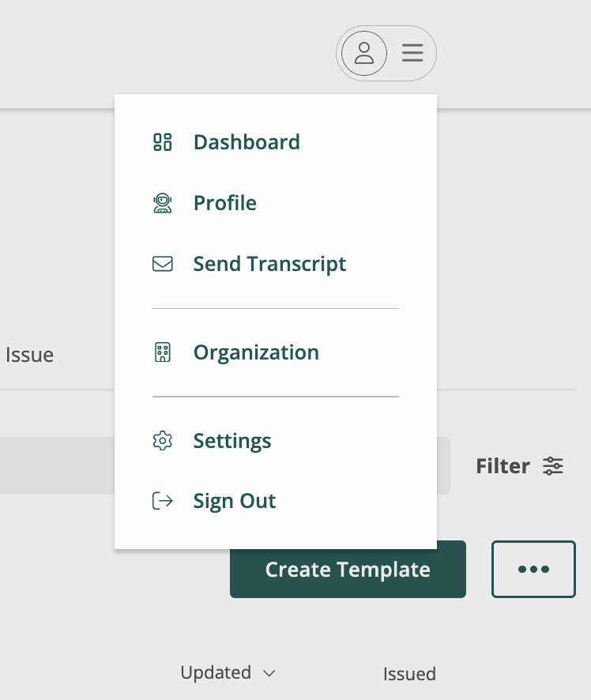Click the Organization building icon
This screenshot has width=591, height=700.
163,352
